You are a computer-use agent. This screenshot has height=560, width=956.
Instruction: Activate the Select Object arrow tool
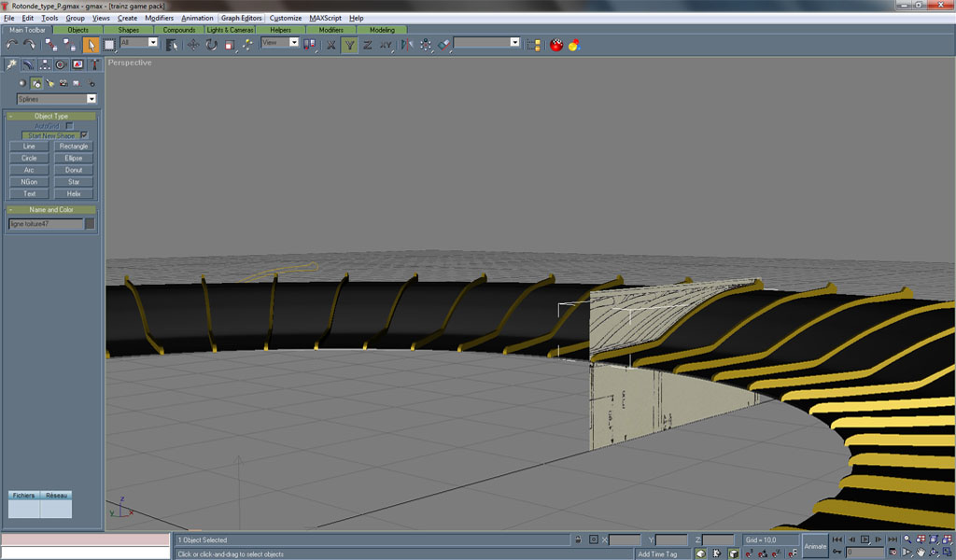tap(91, 44)
